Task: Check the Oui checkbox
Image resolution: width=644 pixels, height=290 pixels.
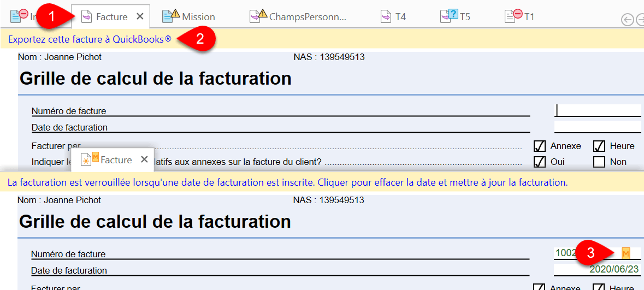Action: click(540, 162)
